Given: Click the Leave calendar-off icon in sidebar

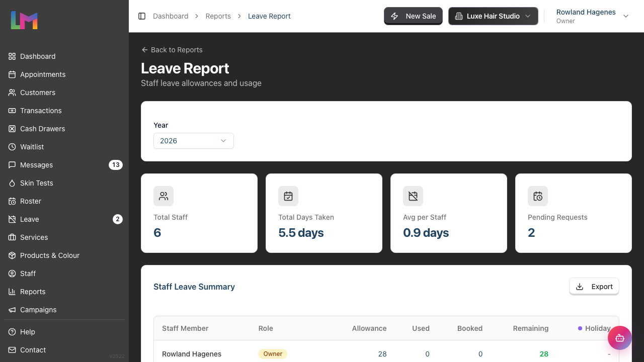Looking at the screenshot, I should click(x=12, y=219).
